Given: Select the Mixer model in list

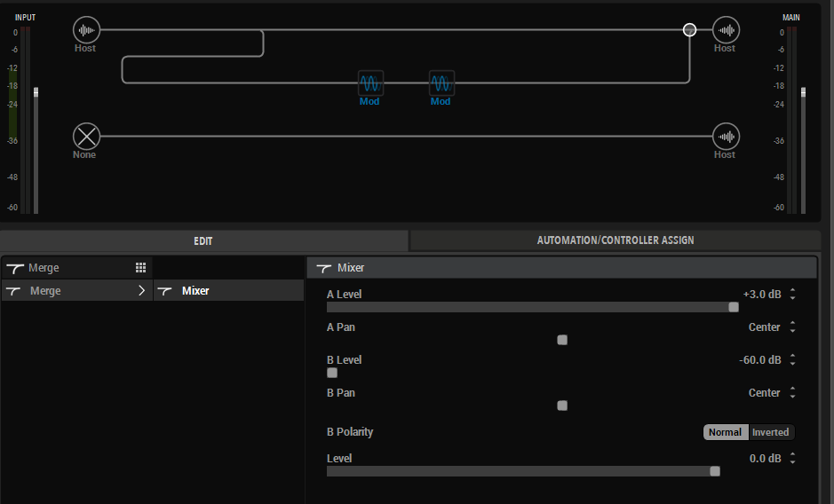Looking at the screenshot, I should pos(195,290).
